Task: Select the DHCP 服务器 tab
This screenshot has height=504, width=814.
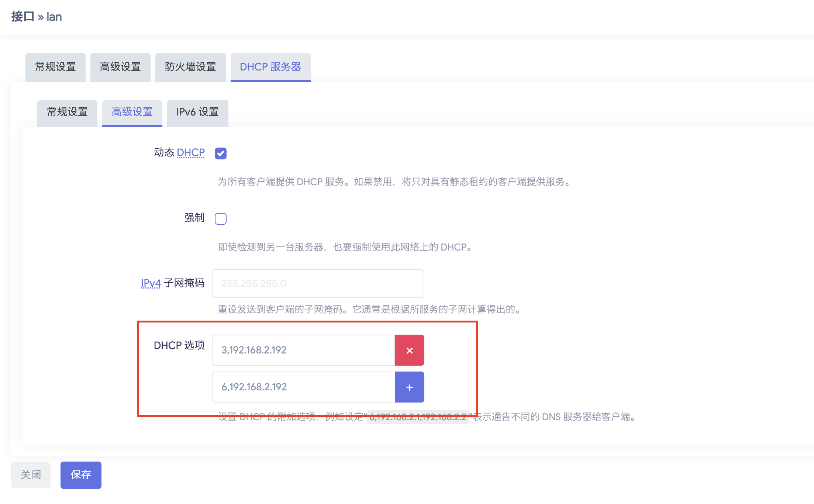Action: coord(270,67)
